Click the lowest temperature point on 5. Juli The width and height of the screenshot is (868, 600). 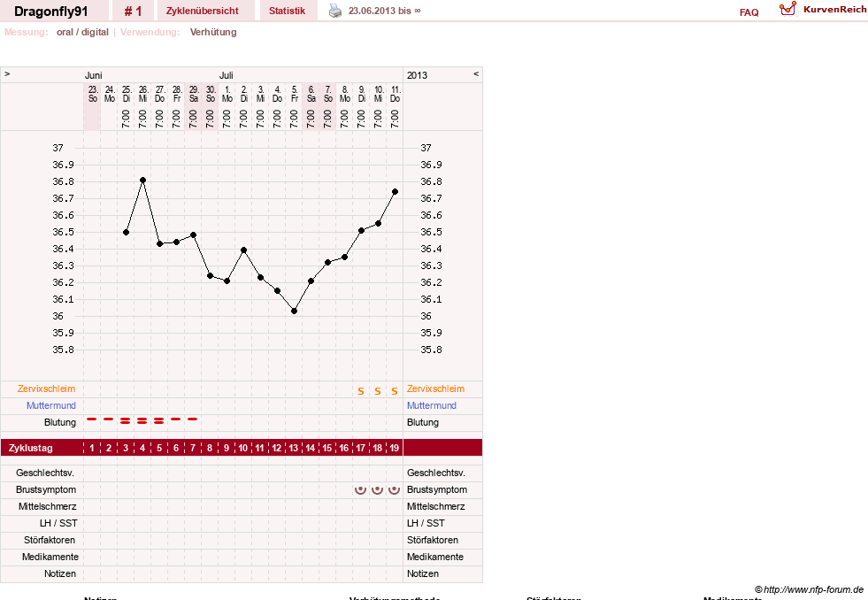tap(294, 312)
